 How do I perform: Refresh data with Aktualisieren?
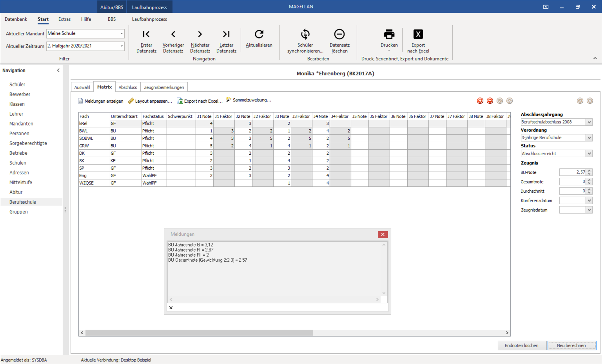tap(259, 38)
